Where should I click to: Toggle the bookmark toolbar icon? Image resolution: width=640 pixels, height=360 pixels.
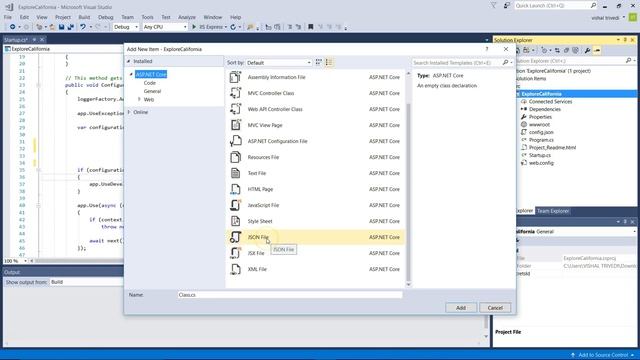(x=311, y=27)
